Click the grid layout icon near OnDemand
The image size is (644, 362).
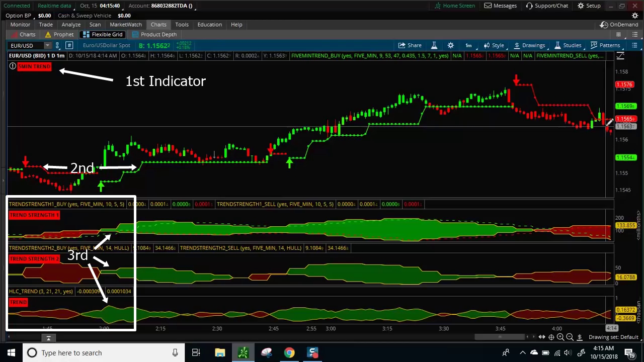click(618, 35)
